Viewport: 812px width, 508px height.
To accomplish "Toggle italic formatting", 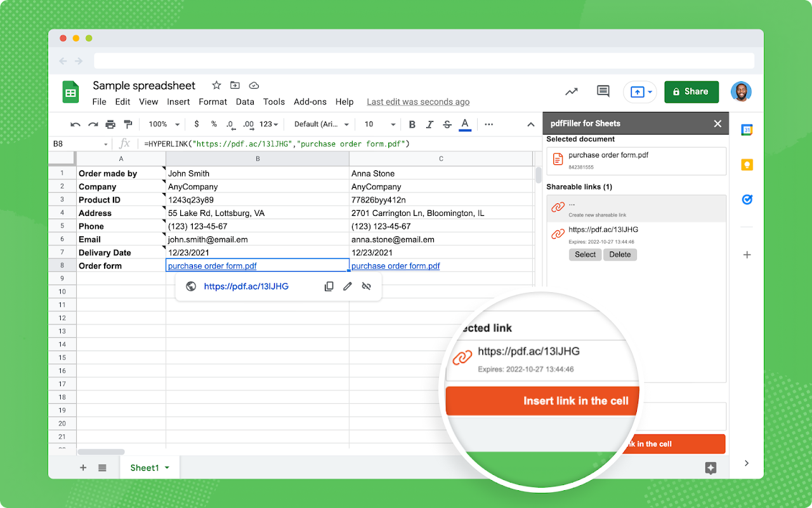I will coord(429,124).
